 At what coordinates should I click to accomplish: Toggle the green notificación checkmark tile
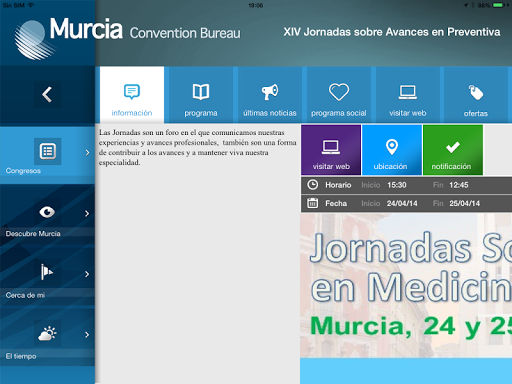click(453, 150)
